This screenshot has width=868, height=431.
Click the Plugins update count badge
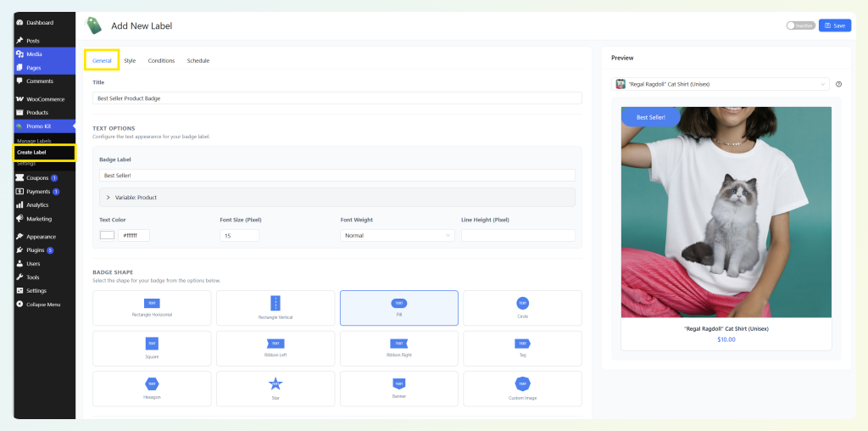tap(50, 249)
